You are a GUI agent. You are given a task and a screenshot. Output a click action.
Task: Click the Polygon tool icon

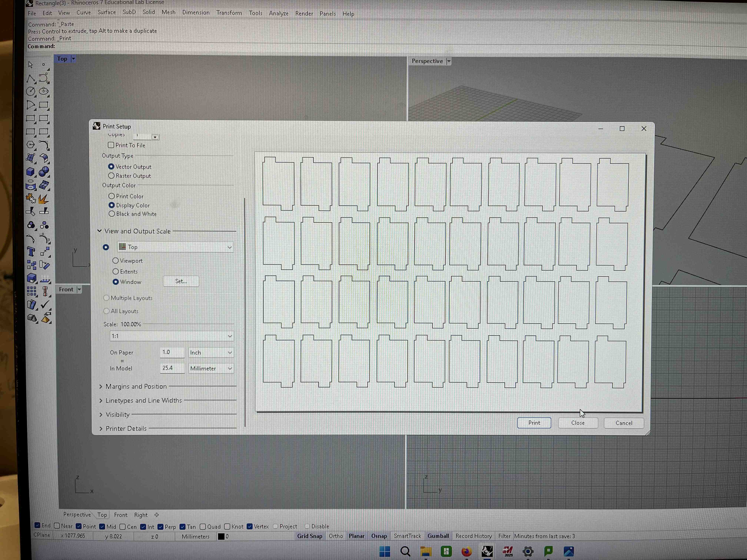(31, 145)
